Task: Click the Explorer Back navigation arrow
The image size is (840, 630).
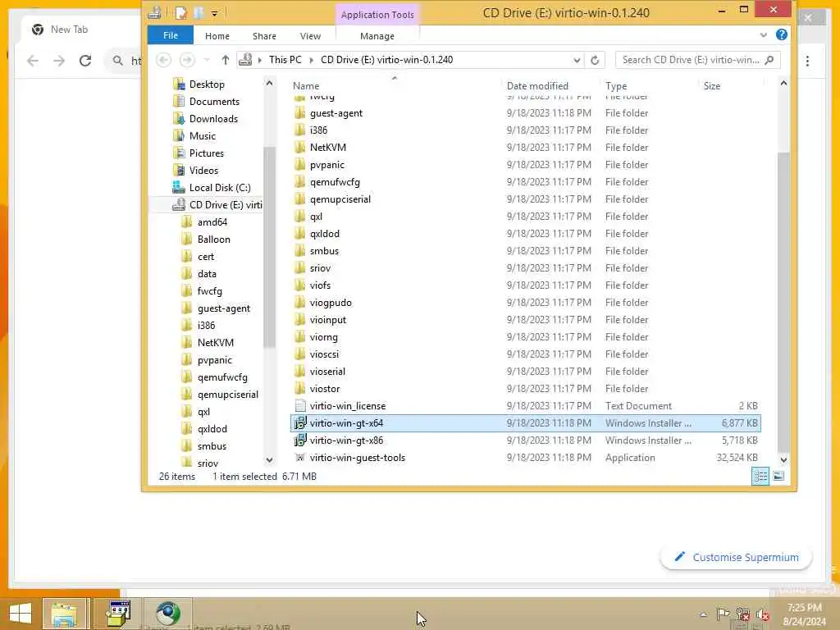Action: (x=164, y=59)
